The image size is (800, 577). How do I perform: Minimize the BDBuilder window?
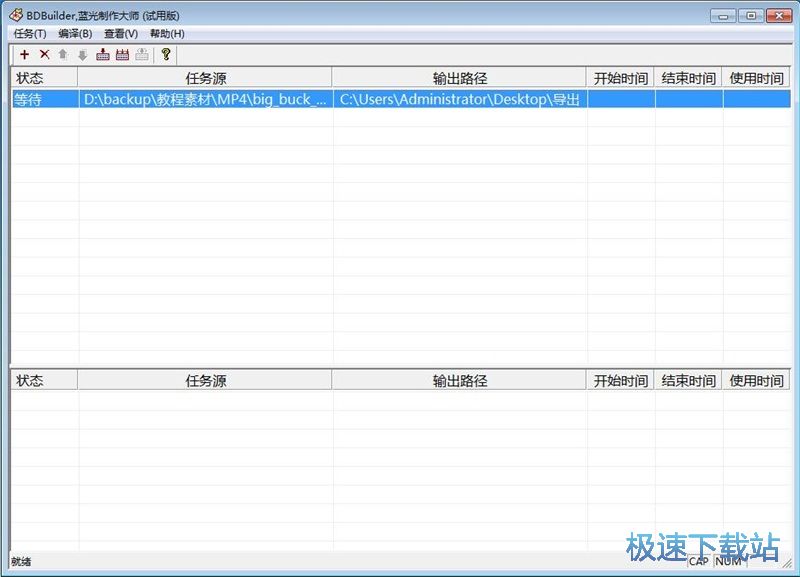pyautogui.click(x=723, y=16)
